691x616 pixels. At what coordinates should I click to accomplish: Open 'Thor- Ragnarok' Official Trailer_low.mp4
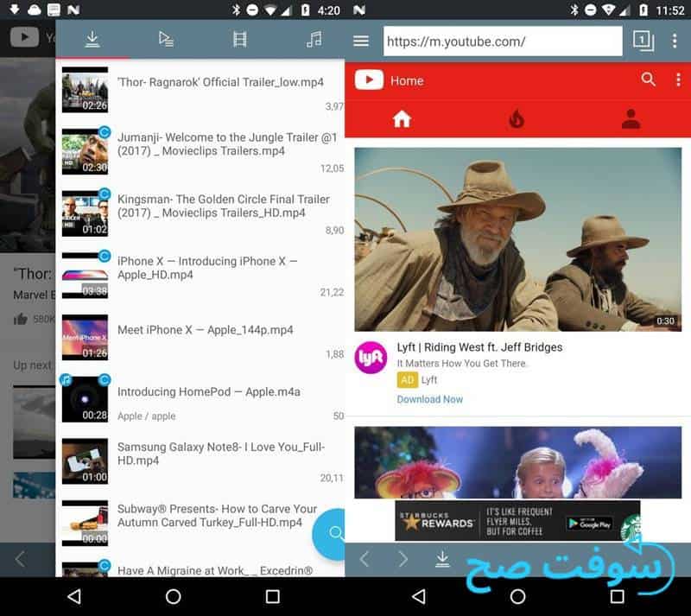(200, 90)
